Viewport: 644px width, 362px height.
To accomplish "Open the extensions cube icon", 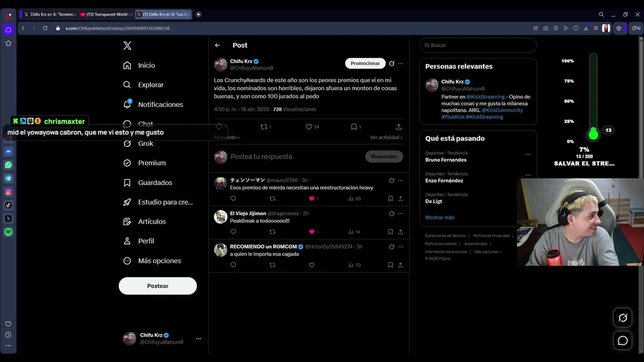I will pos(619,28).
